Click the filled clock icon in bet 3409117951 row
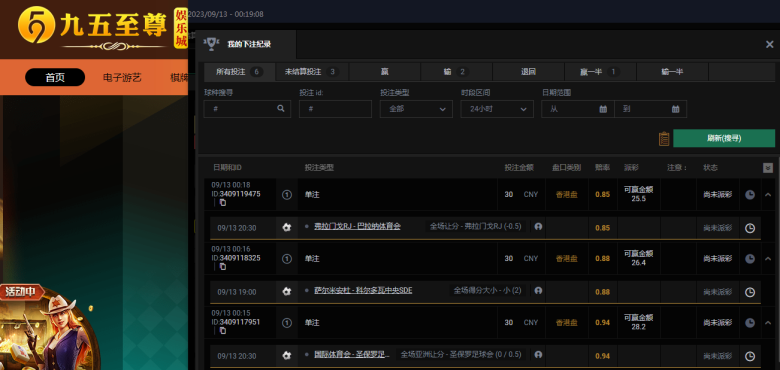Viewport: 780px width, 370px height. [750, 323]
